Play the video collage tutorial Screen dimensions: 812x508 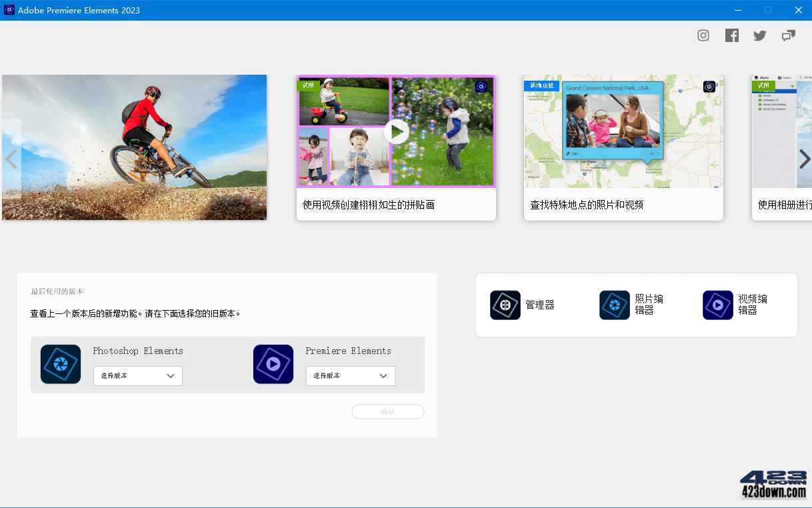coord(397,131)
